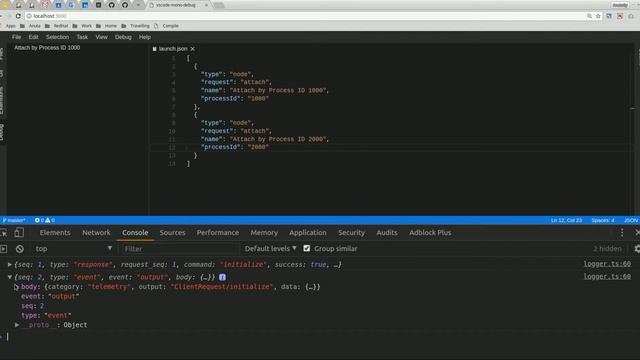Click the "2 hidden" messages label
This screenshot has width=640, height=360.
pos(607,249)
